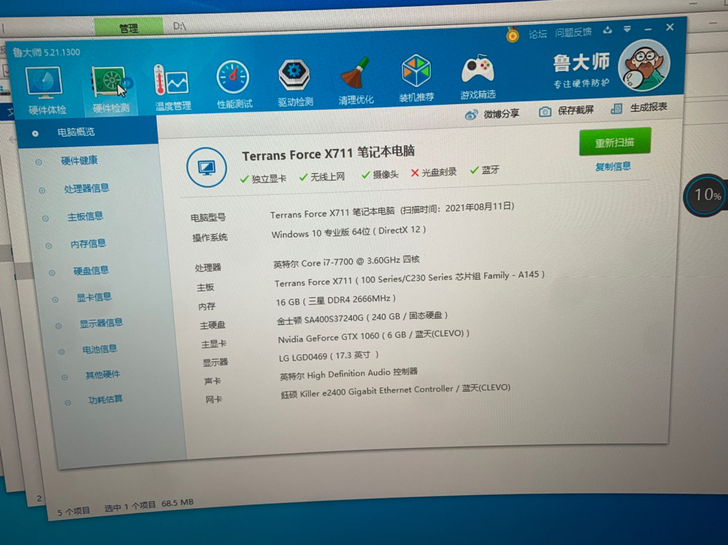
Task: Open 显示器信息 in the sidebar
Action: [101, 323]
